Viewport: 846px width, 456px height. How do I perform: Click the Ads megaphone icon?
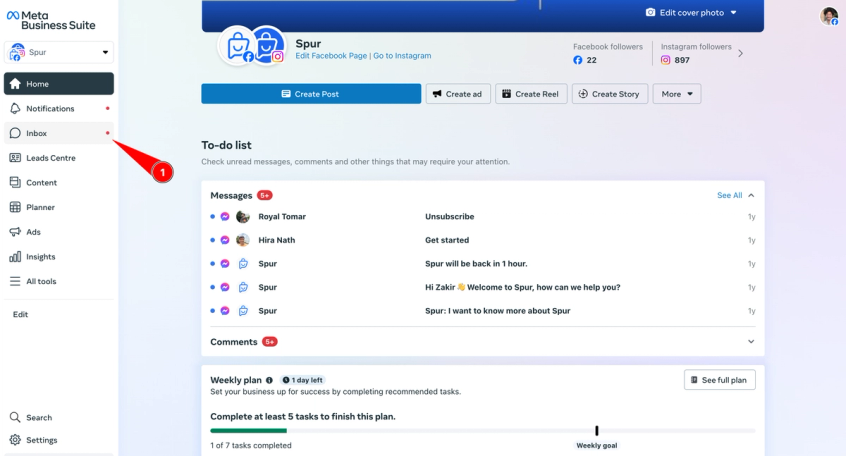click(15, 232)
